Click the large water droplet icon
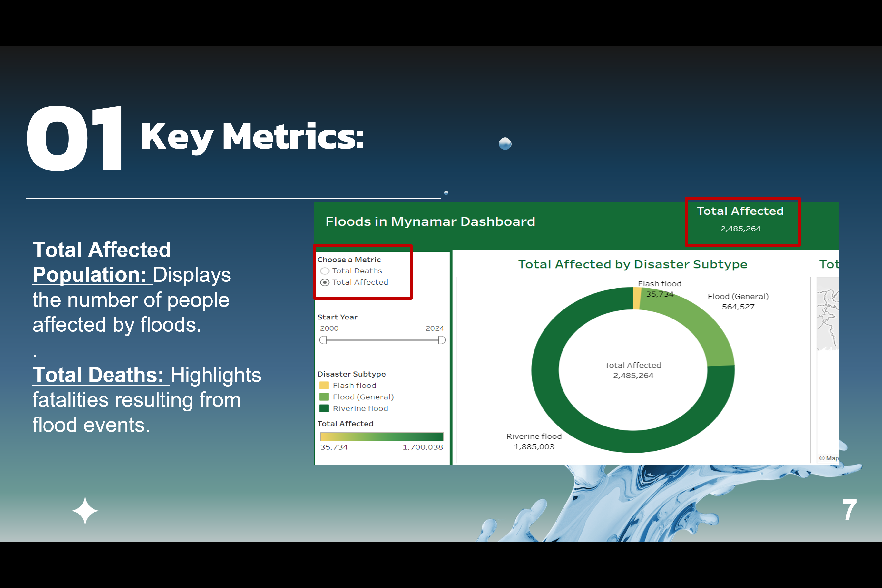 pos(505,143)
